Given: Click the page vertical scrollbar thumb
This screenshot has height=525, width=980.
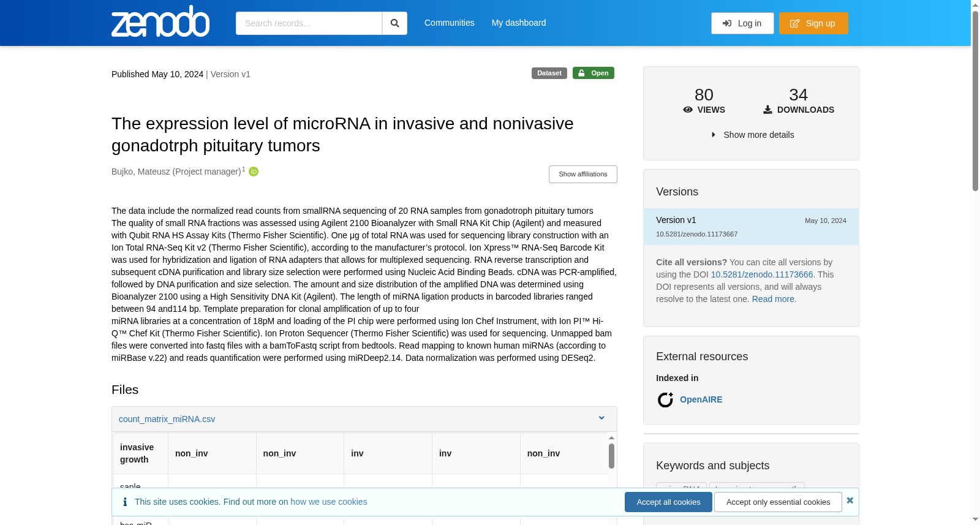Looking at the screenshot, I should (x=975, y=101).
